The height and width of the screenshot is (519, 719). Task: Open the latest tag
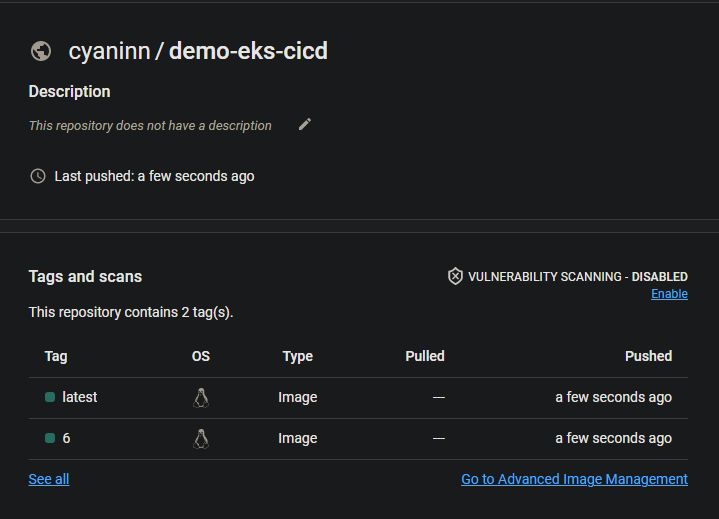click(x=79, y=397)
